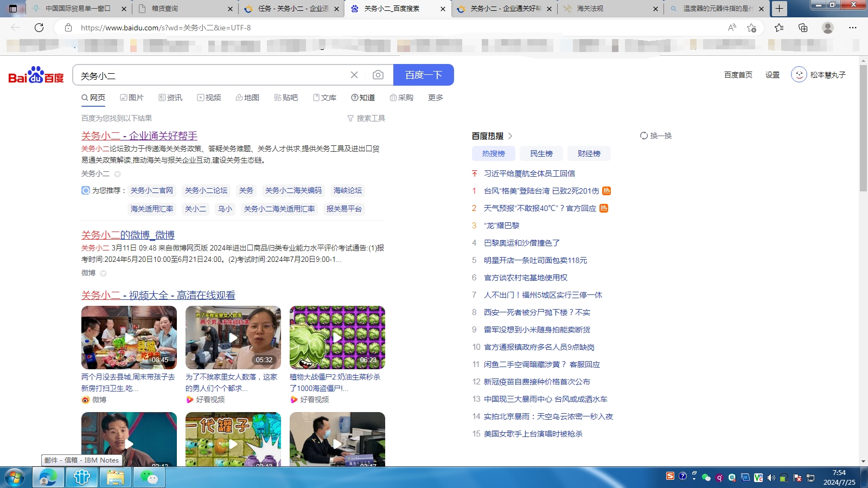Open hot item "龙"耀巴黎
Screen dimensions: 868x488
pos(501,226)
